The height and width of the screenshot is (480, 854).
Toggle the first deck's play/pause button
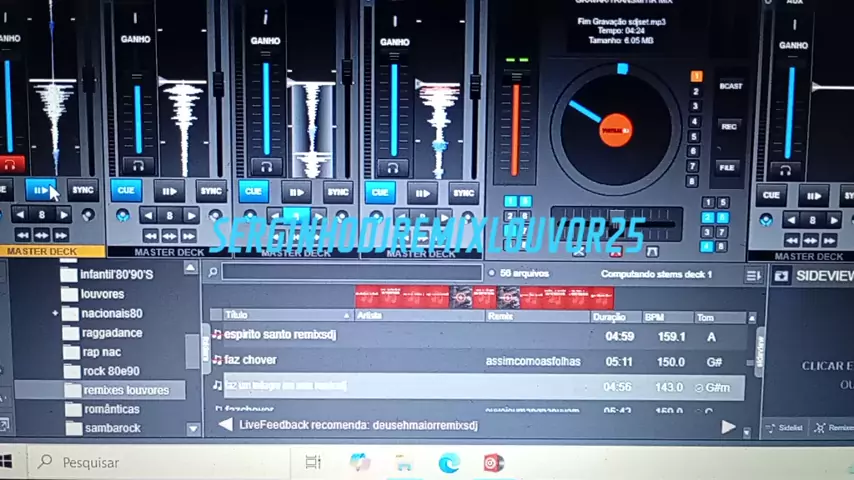tap(41, 189)
